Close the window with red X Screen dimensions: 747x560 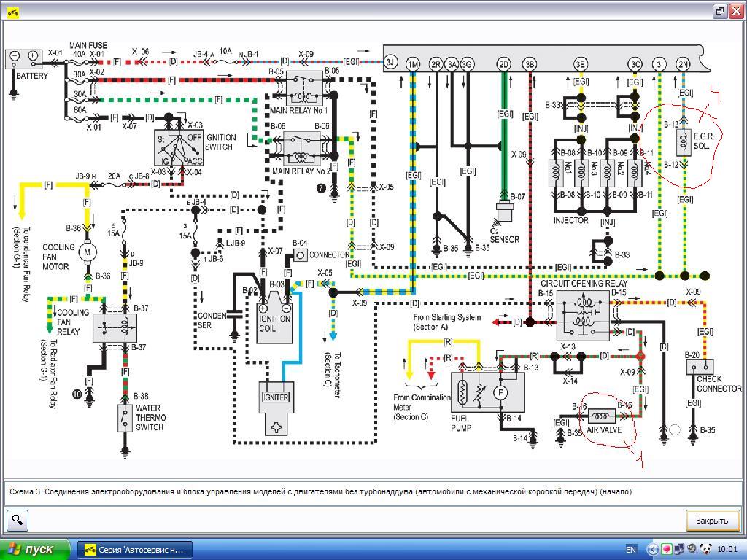(x=735, y=11)
